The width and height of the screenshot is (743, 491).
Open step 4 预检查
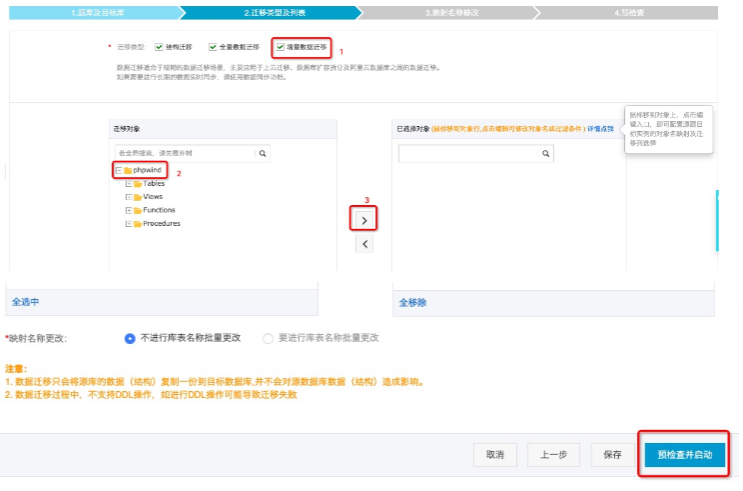629,13
